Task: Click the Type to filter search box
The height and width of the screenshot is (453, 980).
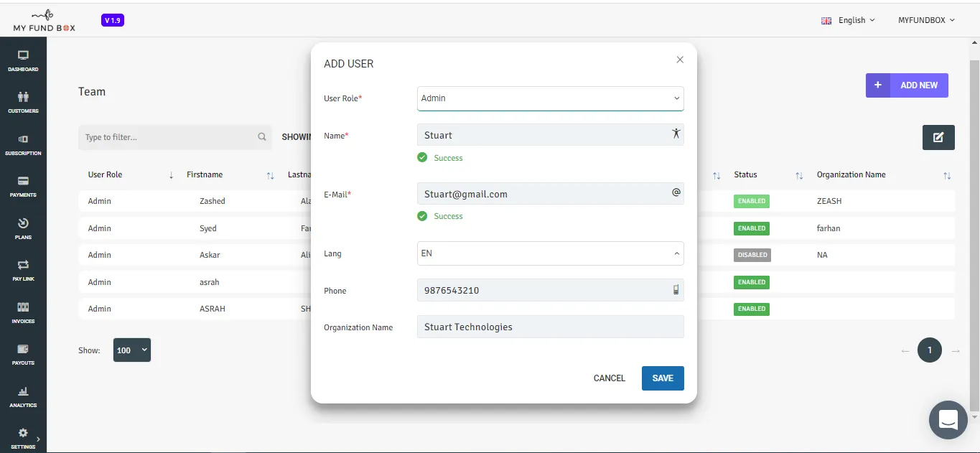Action: pyautogui.click(x=175, y=137)
